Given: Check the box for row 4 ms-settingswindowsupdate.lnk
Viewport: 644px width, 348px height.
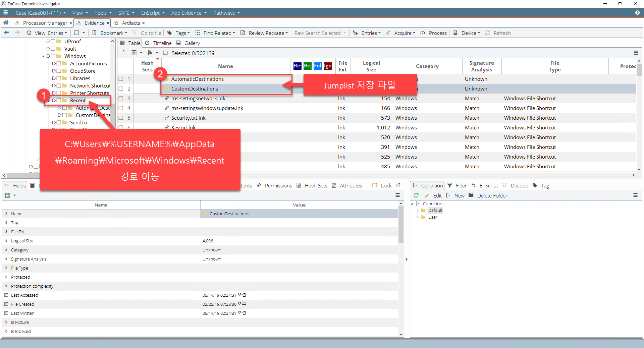Looking at the screenshot, I should pos(121,108).
